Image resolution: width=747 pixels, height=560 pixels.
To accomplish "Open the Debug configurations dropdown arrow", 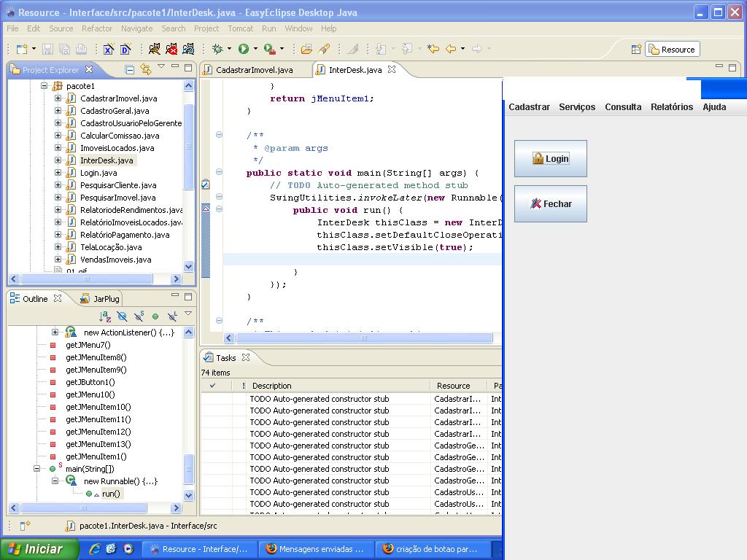I will [229, 49].
